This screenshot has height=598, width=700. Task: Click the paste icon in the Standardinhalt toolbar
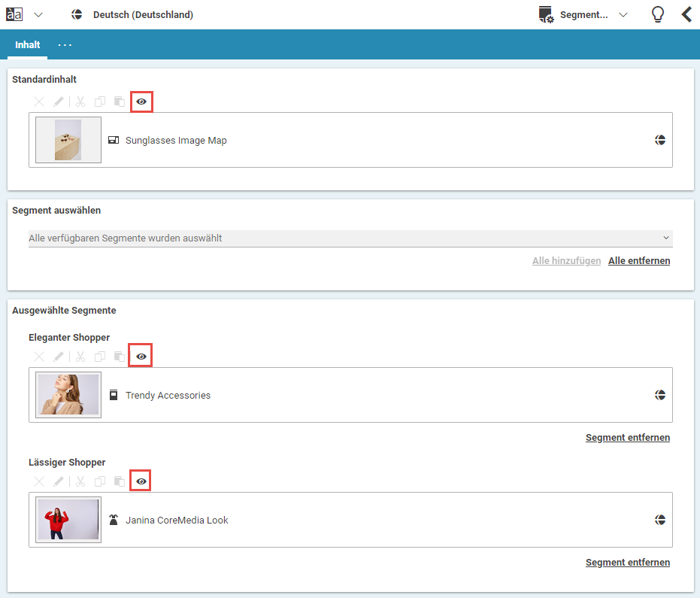click(x=119, y=102)
